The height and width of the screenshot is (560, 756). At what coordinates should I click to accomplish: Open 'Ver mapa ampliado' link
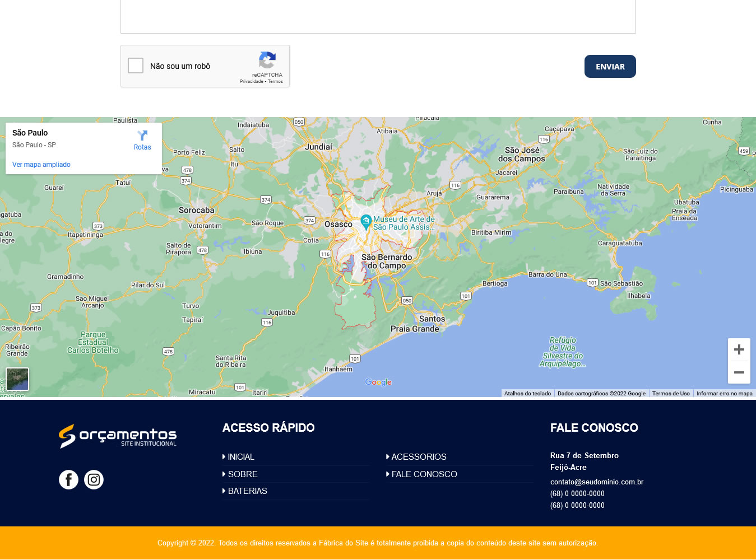point(41,165)
